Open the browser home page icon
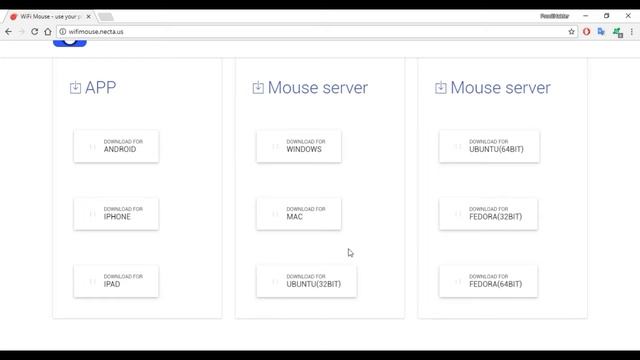The height and width of the screenshot is (360, 640). click(48, 32)
